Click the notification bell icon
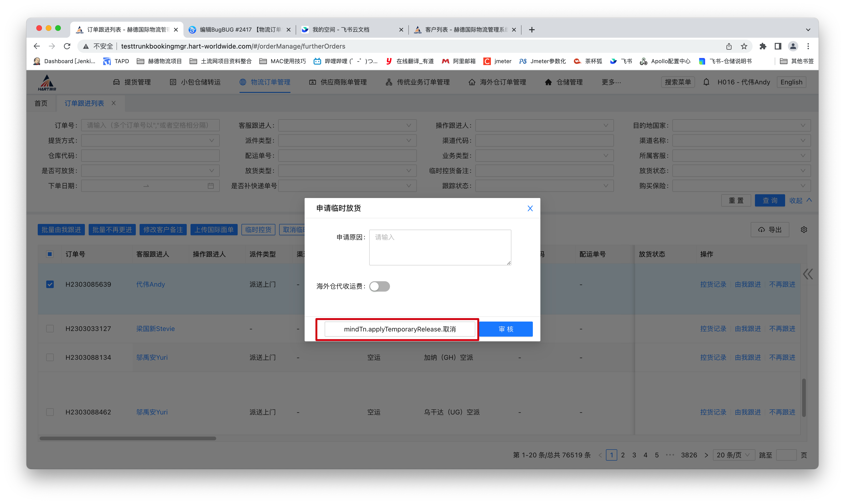 point(706,82)
